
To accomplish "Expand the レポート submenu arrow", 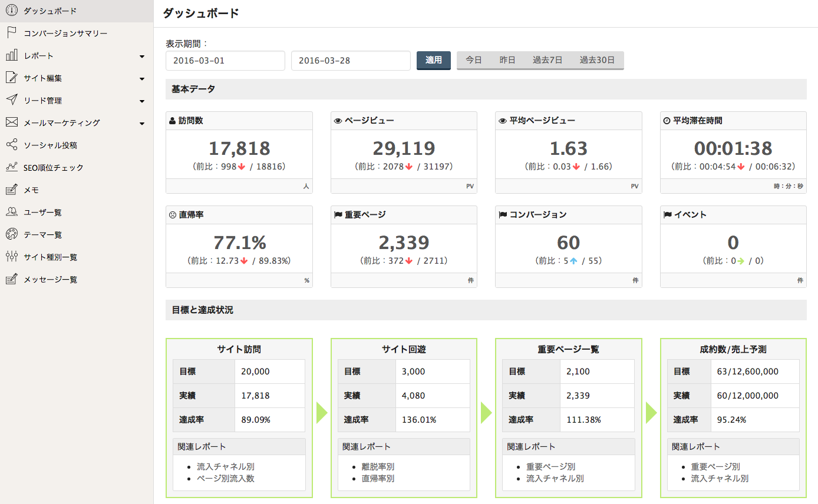I will click(142, 57).
